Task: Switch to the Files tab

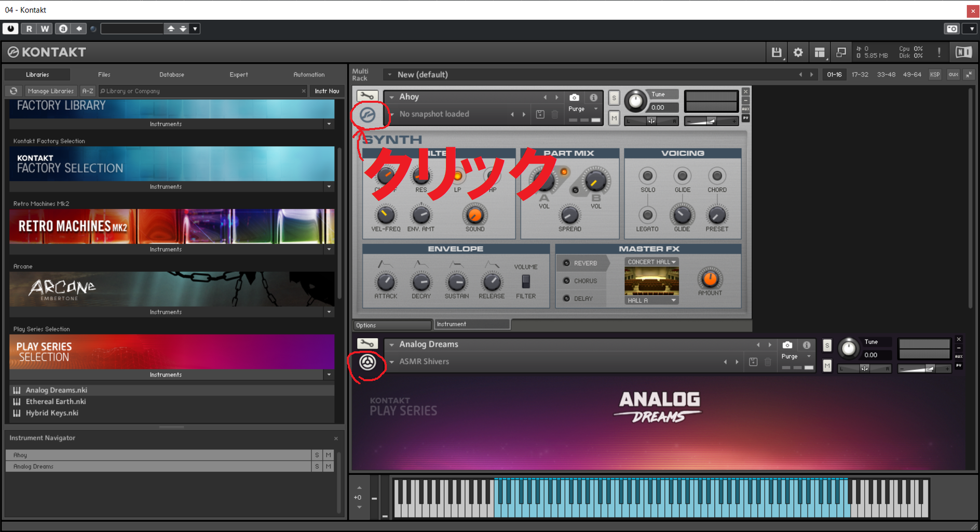Action: tap(104, 75)
